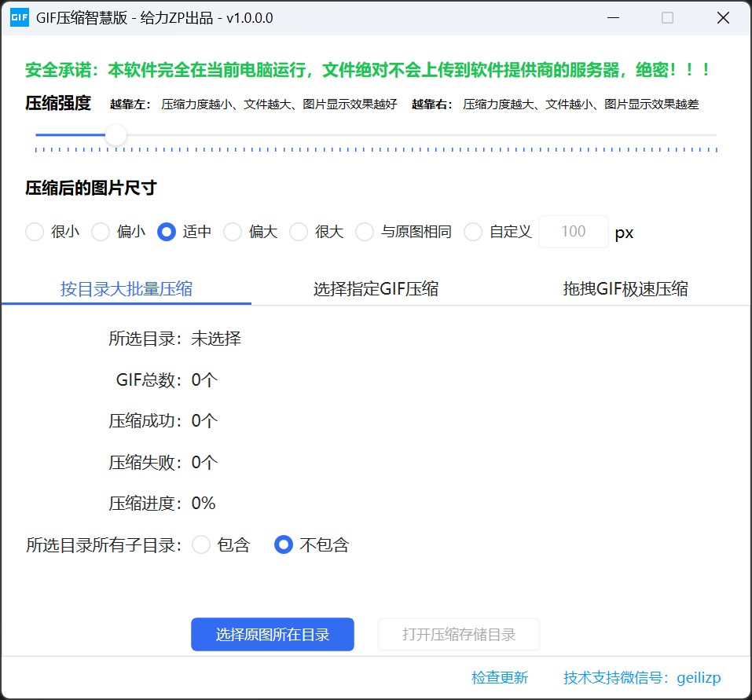Click the 技术支持微信号 geilizp link

coord(642,677)
